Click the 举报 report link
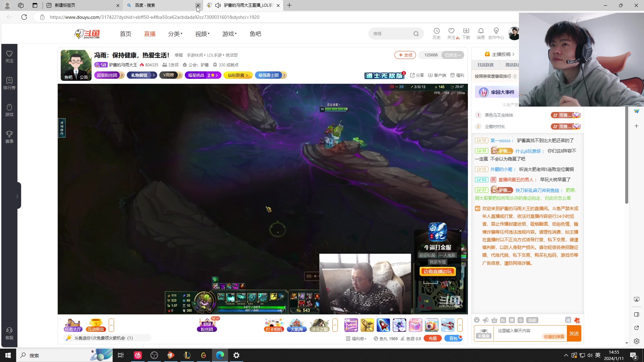The image size is (644, 362). [178, 55]
